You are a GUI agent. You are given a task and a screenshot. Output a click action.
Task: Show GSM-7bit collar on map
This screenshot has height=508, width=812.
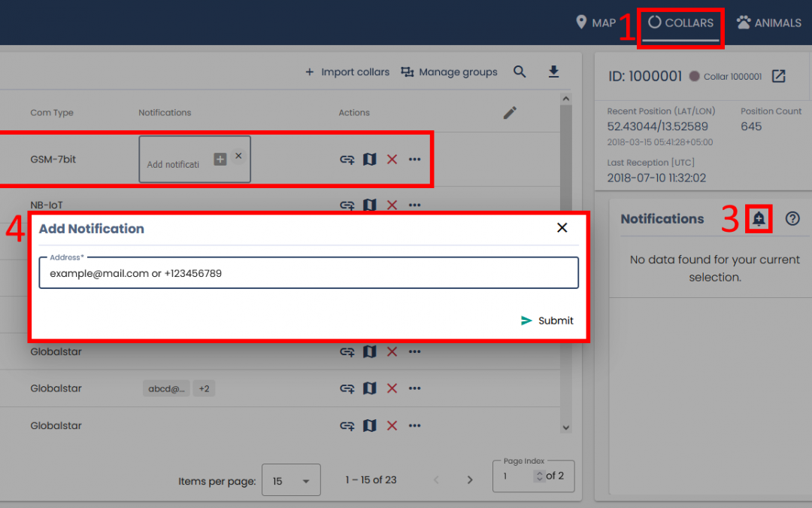(x=369, y=160)
